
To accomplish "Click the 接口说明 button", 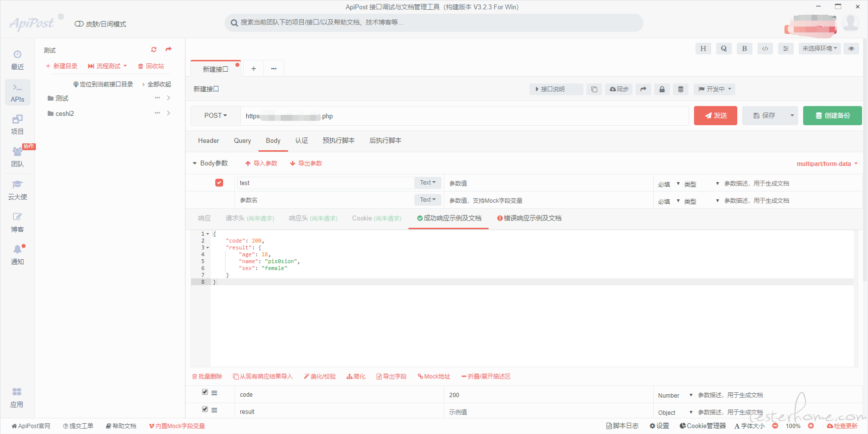I will [x=556, y=89].
